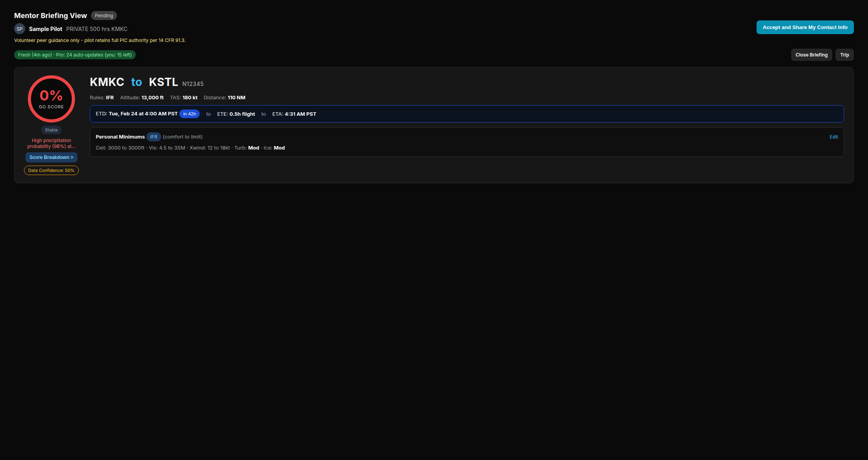Edit the Personal Minimums
The image size is (868, 460).
coord(833,137)
